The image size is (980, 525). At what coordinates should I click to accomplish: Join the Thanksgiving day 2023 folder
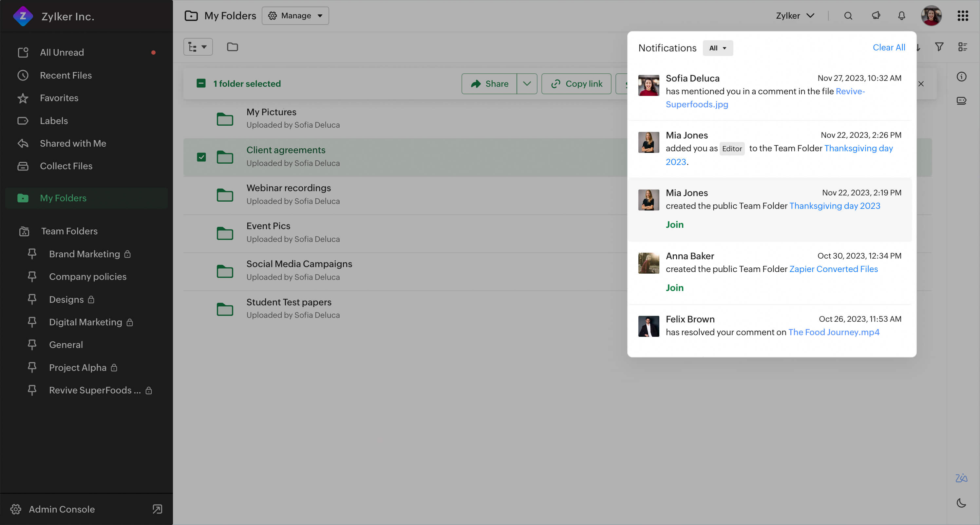tap(675, 224)
